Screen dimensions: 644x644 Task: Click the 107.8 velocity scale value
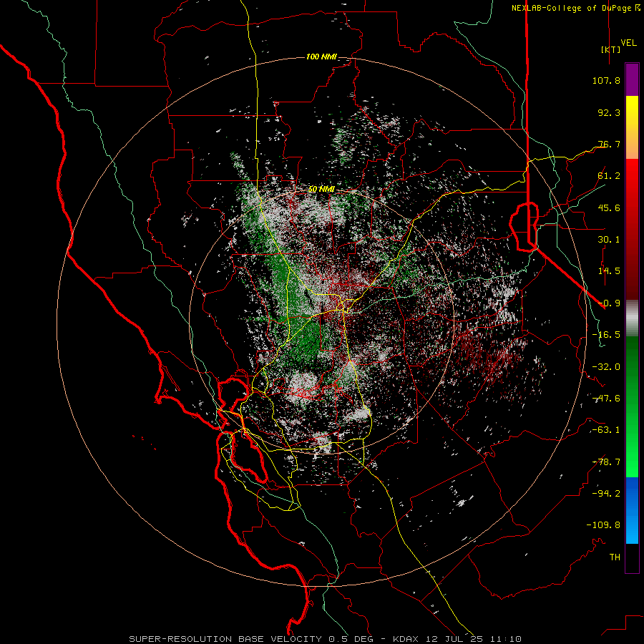(606, 80)
